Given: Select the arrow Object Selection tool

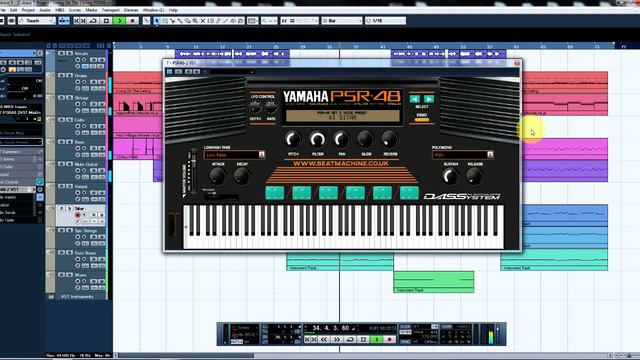Looking at the screenshot, I should coord(157,20).
